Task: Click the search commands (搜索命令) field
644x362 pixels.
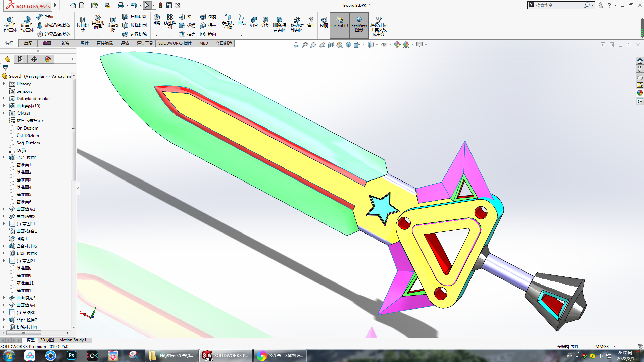Action: click(559, 5)
